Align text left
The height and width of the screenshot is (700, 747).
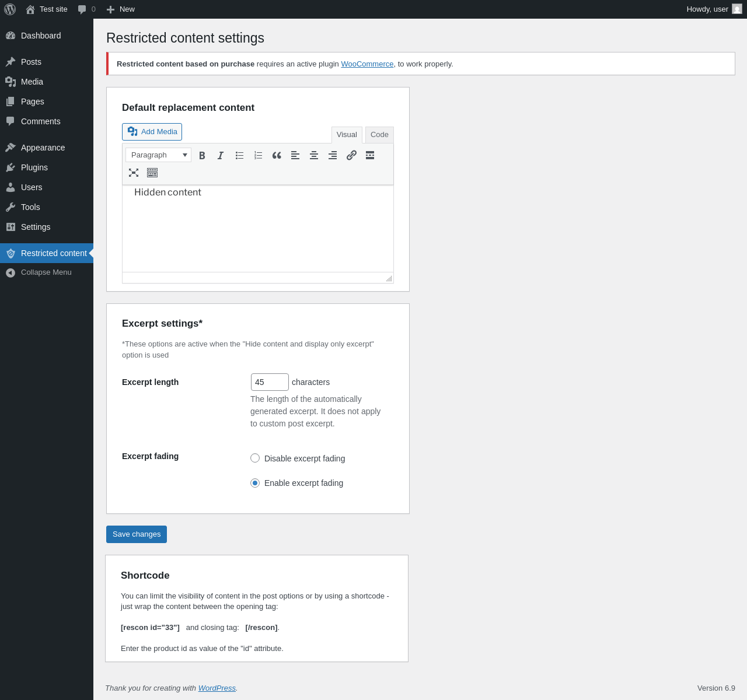[295, 155]
